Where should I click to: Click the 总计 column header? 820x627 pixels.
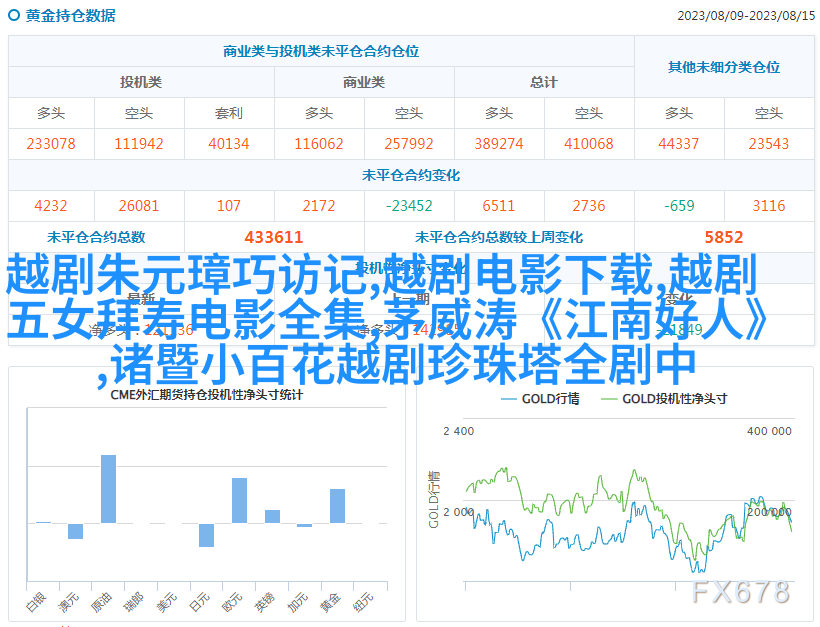tap(543, 82)
